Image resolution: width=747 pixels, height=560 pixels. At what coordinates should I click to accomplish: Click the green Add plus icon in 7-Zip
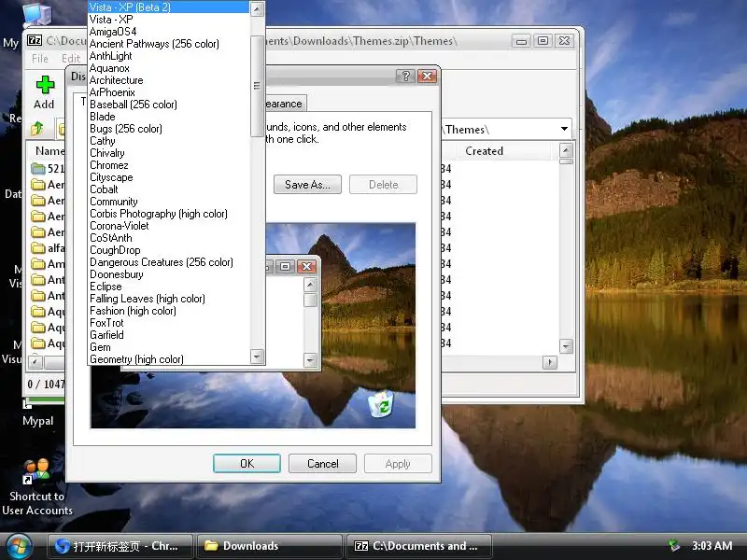tap(45, 85)
